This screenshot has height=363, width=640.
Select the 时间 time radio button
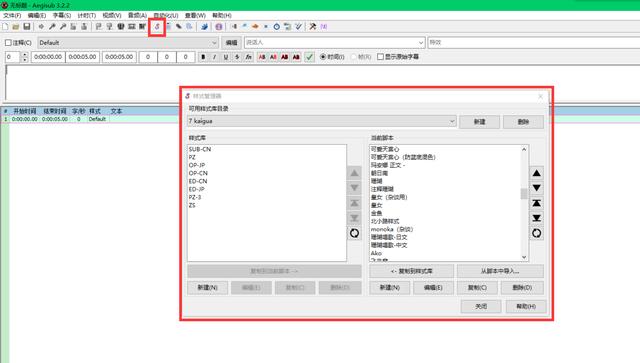(x=323, y=57)
